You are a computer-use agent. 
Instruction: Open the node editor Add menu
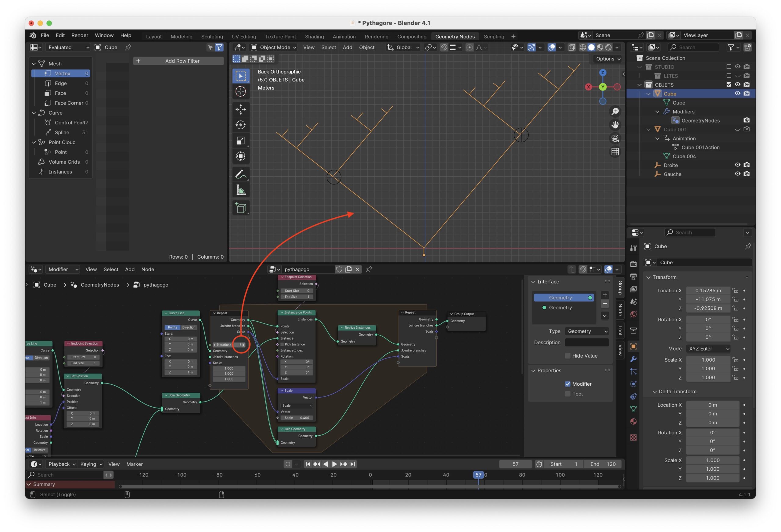click(130, 270)
